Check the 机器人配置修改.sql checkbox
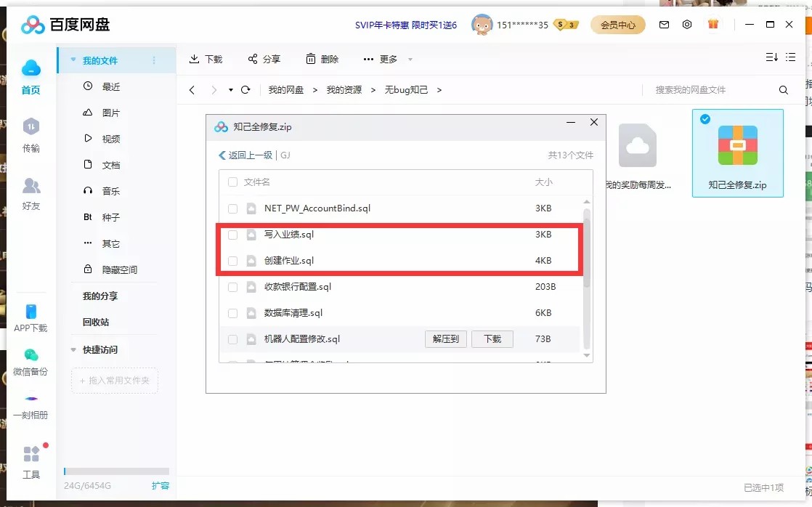The height and width of the screenshot is (507, 812). 232,339
